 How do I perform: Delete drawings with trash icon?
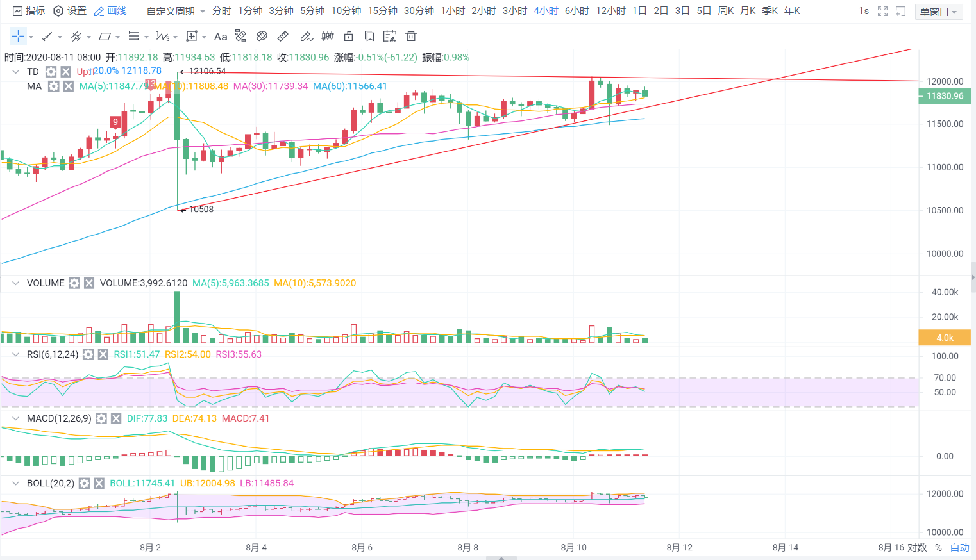tap(411, 36)
